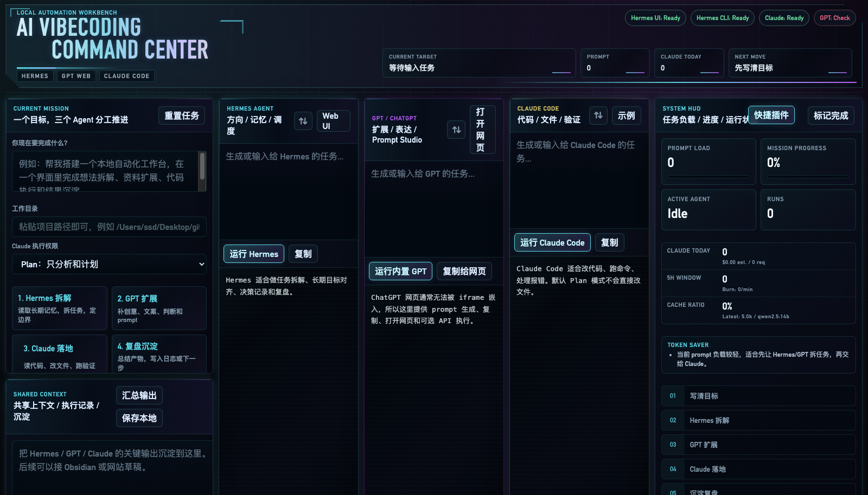This screenshot has width=868, height=495.
Task: Click the MISSION PROGRESS 0% tile
Action: (x=808, y=162)
